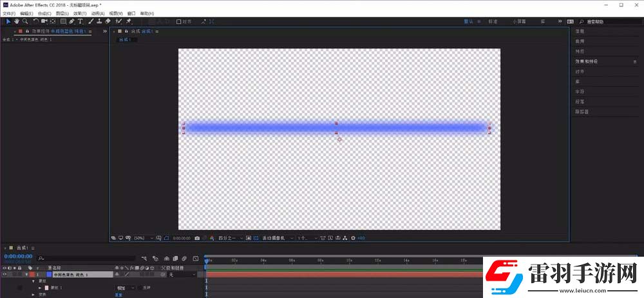
Task: Toggle the 反转 inverted checkbox for 蒙版 1
Action: [140, 288]
